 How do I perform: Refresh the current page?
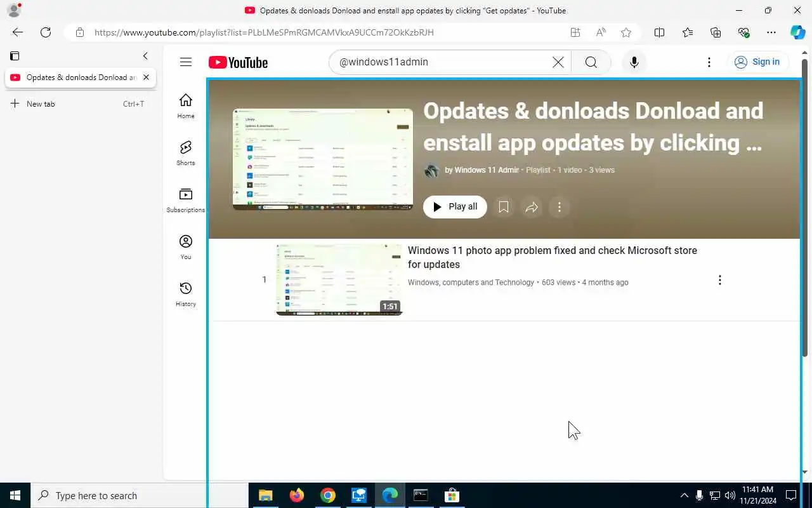(x=46, y=32)
